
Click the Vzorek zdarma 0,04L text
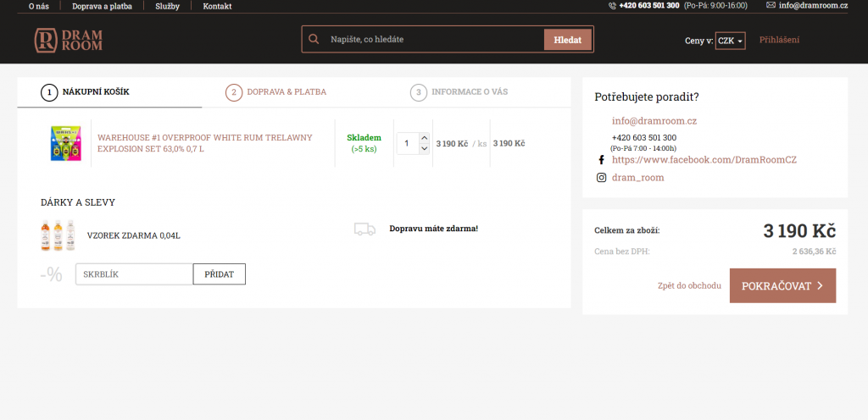click(x=133, y=236)
